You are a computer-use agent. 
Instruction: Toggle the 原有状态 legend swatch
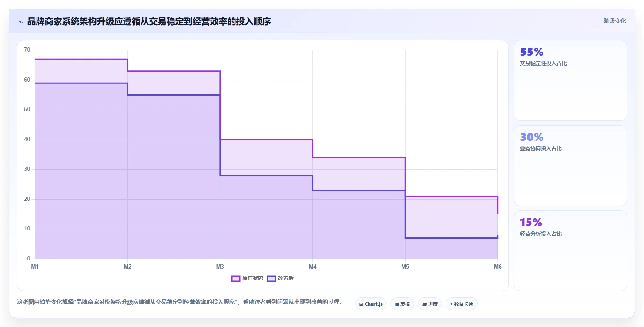pyautogui.click(x=236, y=278)
